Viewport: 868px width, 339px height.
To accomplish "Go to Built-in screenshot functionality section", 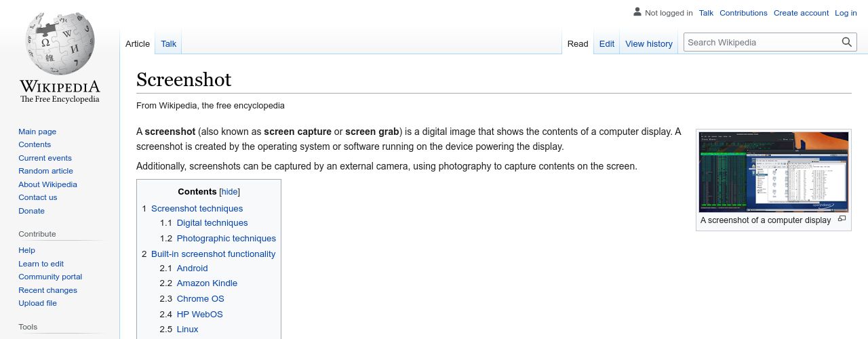I will (213, 254).
